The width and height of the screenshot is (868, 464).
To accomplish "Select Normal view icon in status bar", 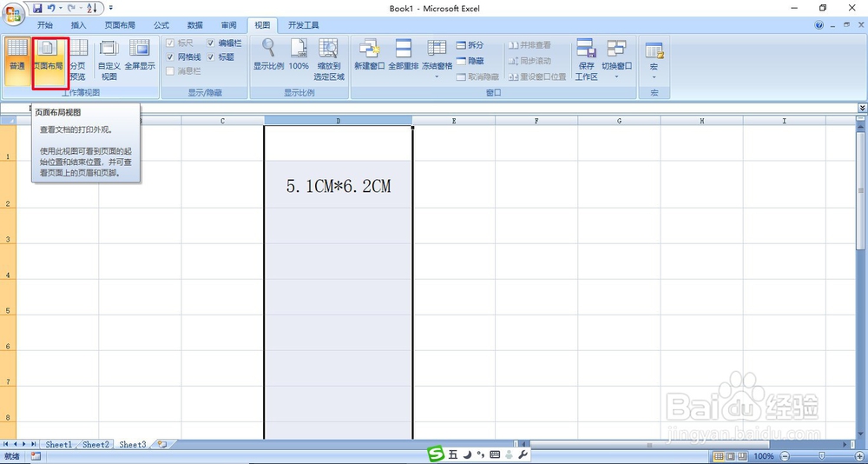I will click(x=719, y=455).
